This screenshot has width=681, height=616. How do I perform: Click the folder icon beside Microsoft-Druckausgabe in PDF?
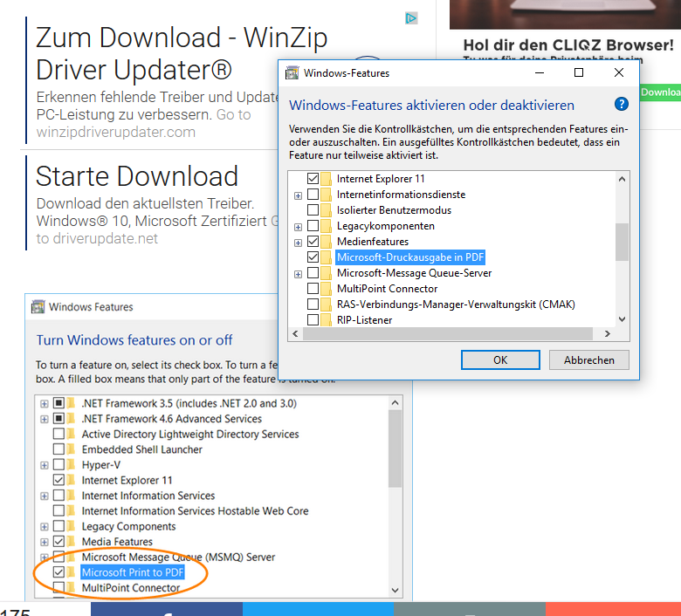326,257
